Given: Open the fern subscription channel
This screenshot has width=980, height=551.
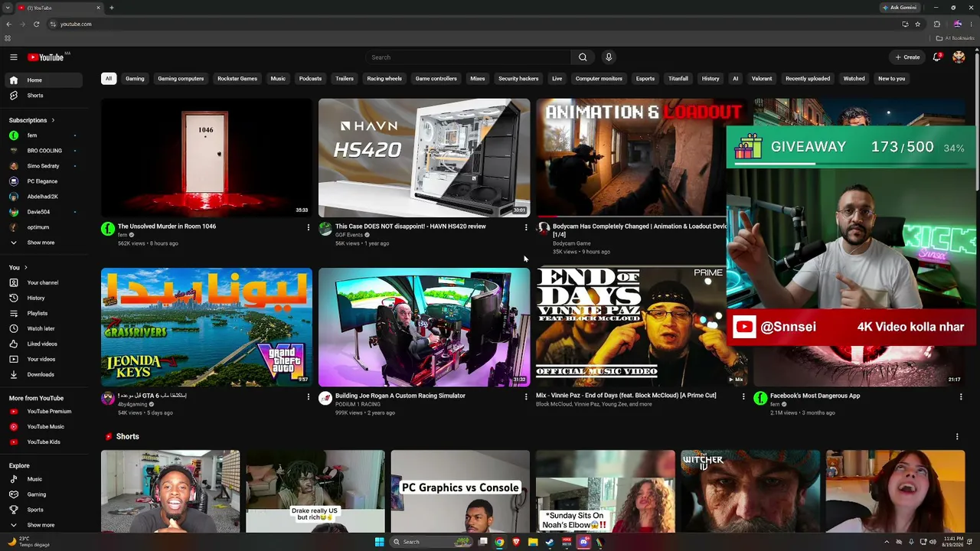Looking at the screenshot, I should click(x=44, y=135).
